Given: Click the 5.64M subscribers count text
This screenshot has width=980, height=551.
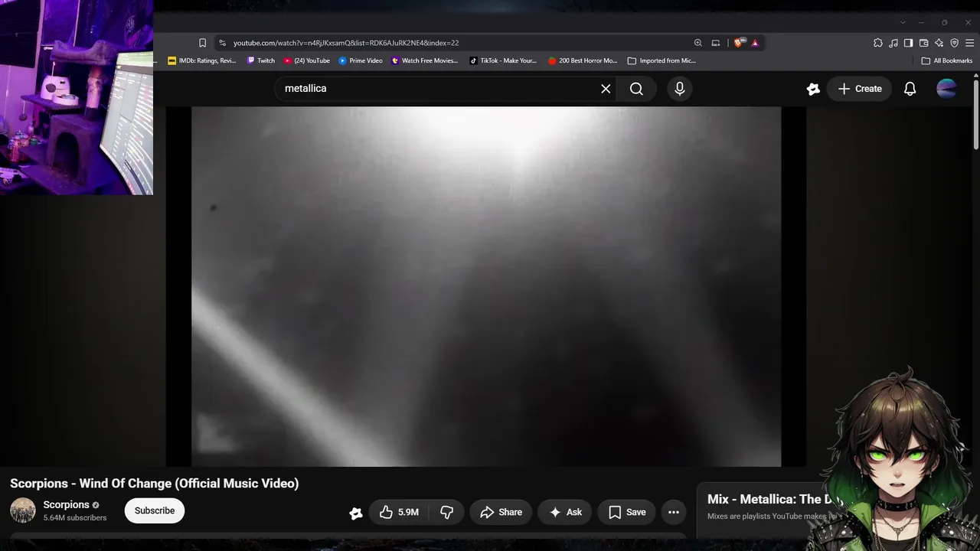Looking at the screenshot, I should click(x=75, y=518).
